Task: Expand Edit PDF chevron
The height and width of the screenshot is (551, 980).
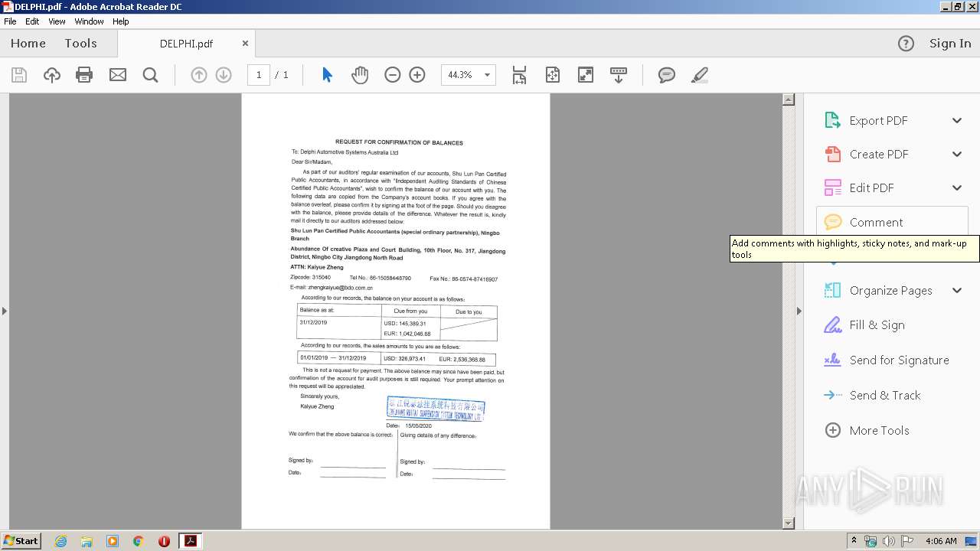Action: click(x=956, y=187)
